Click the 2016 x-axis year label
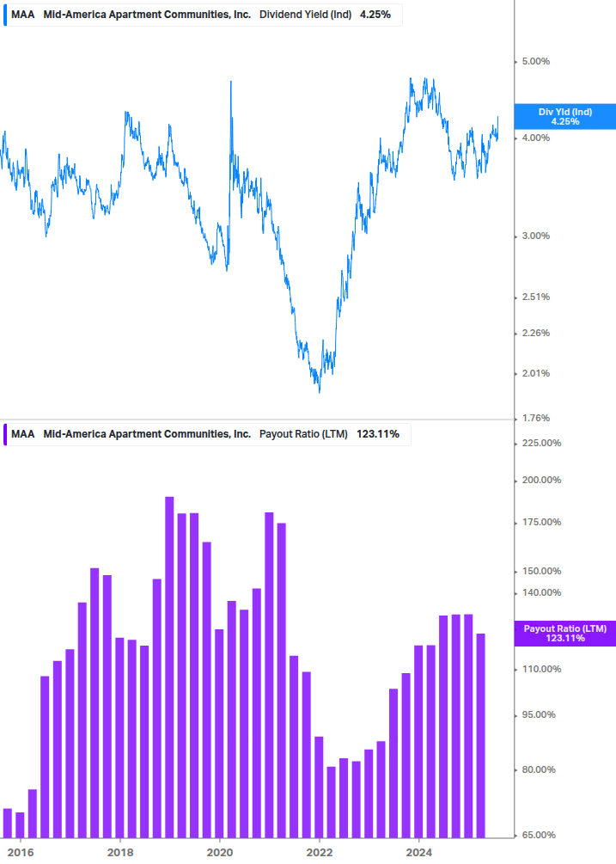 tap(21, 853)
